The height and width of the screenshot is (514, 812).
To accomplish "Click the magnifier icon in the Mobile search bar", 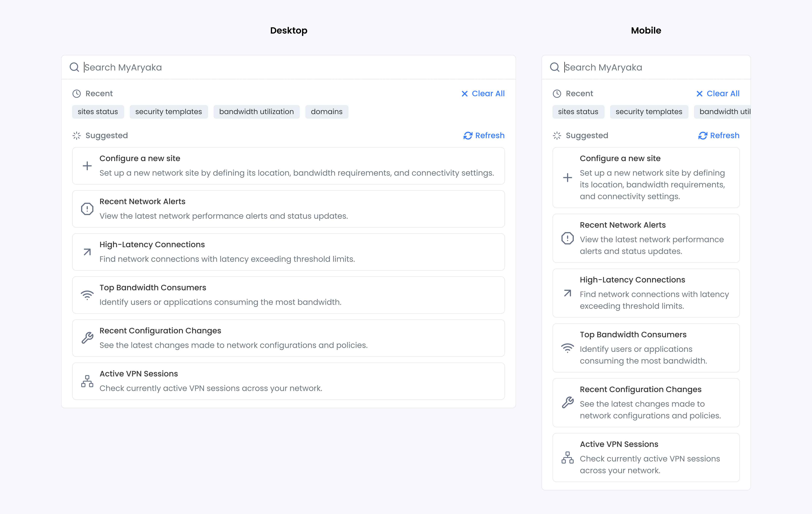I will (x=555, y=67).
